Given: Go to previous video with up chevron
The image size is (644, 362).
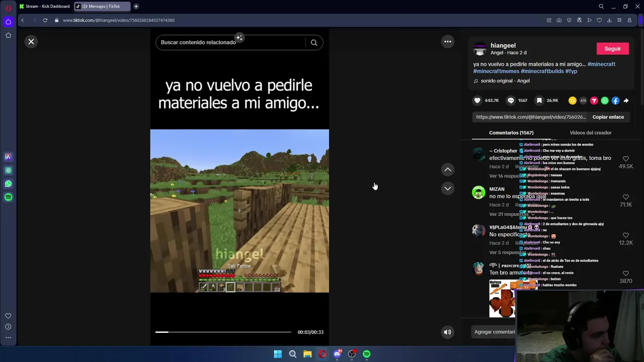Looking at the screenshot, I should pyautogui.click(x=448, y=170).
